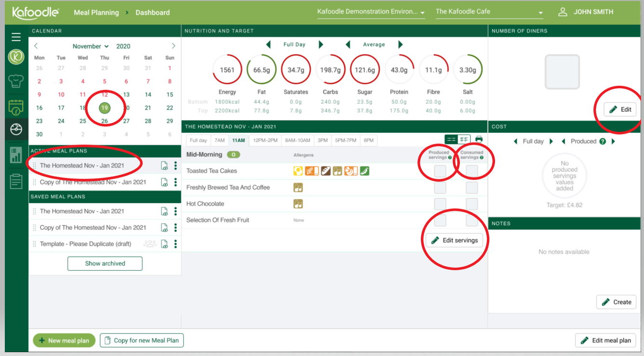The image size is (644, 356).
Task: Click left arrow beside Average in Nutrition
Action: click(348, 44)
